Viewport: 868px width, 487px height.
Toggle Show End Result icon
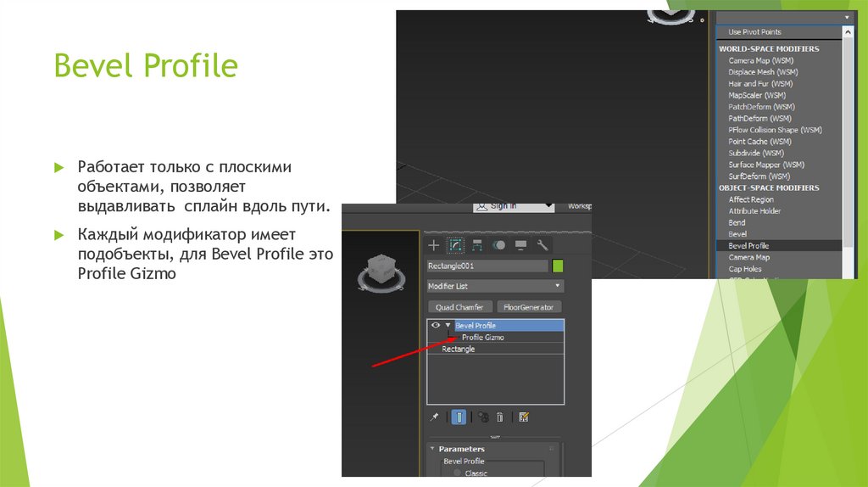click(x=459, y=417)
